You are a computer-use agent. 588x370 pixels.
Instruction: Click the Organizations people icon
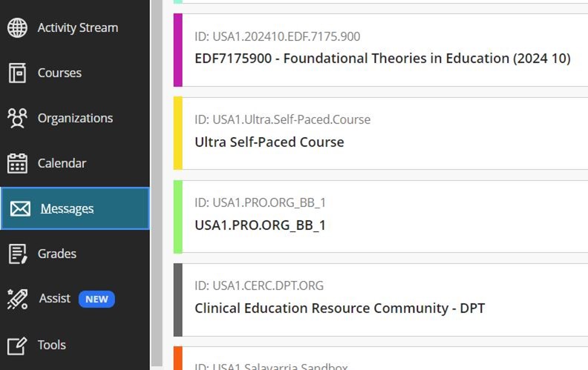(x=17, y=118)
